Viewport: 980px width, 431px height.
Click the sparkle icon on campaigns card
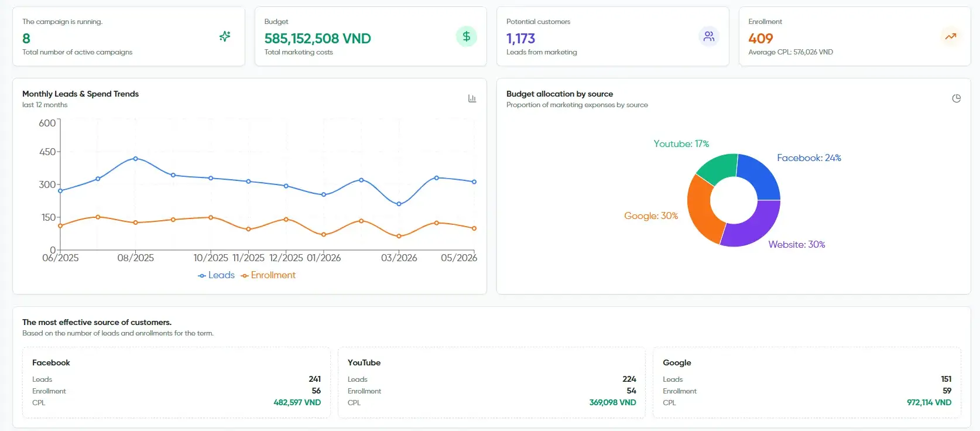[x=225, y=36]
